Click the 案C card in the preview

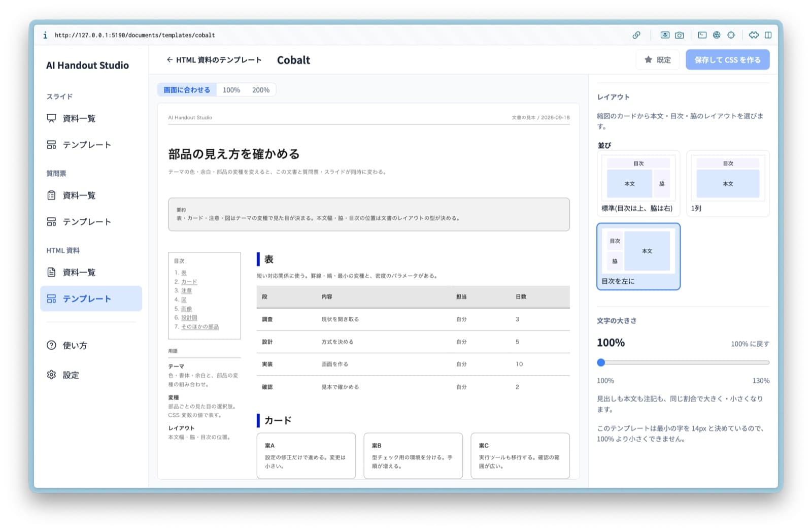point(520,455)
